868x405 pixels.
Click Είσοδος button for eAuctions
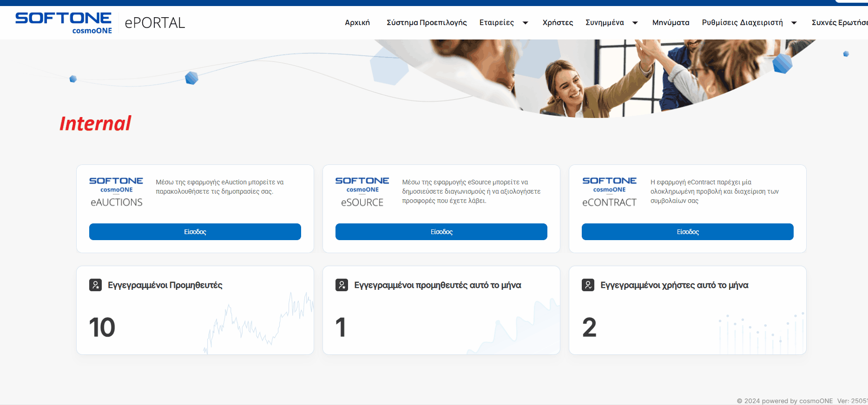pyautogui.click(x=195, y=232)
